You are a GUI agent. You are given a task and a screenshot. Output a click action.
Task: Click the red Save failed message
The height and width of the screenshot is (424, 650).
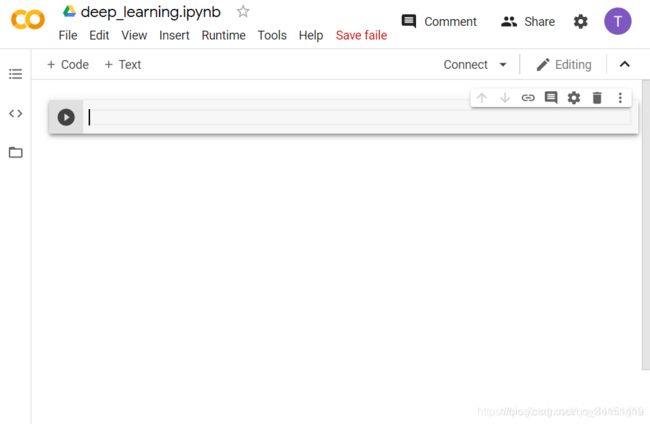point(361,36)
